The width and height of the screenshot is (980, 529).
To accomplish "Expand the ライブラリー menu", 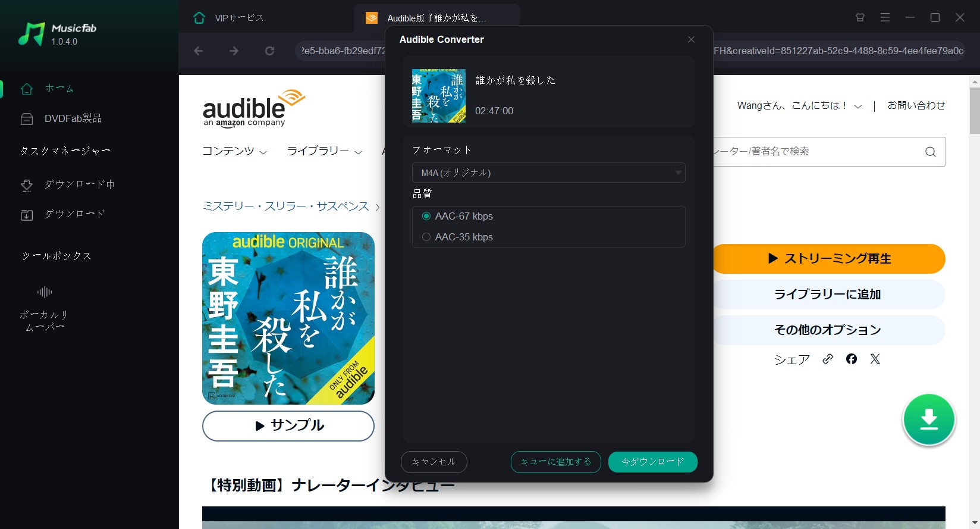I will (325, 151).
